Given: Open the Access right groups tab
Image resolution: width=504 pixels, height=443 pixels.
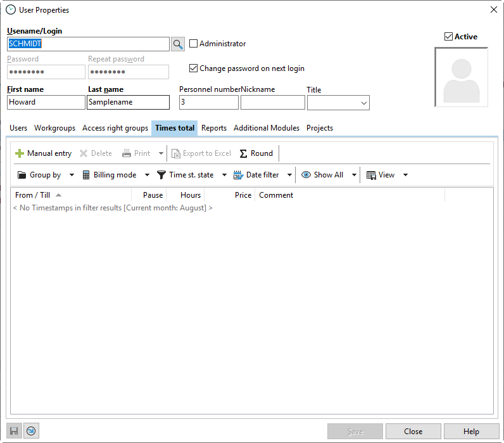Looking at the screenshot, I should (x=115, y=128).
